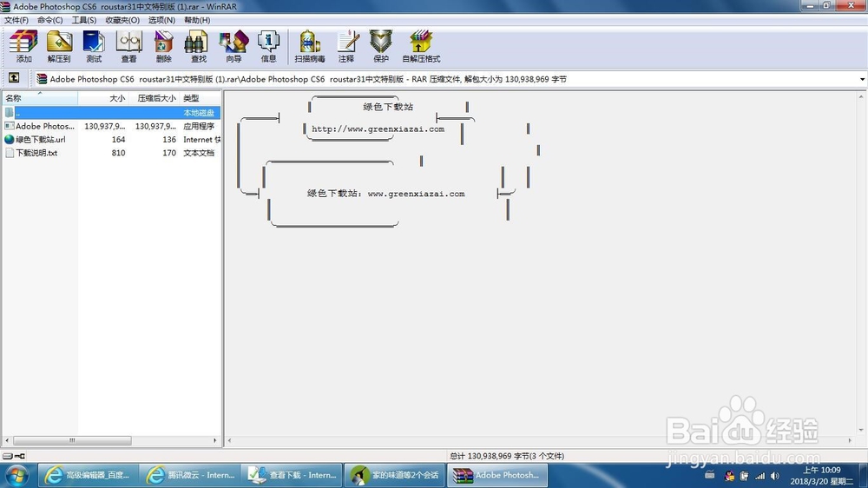Switch to 腾讯微云 taskbar window
868x488 pixels.
coord(190,475)
